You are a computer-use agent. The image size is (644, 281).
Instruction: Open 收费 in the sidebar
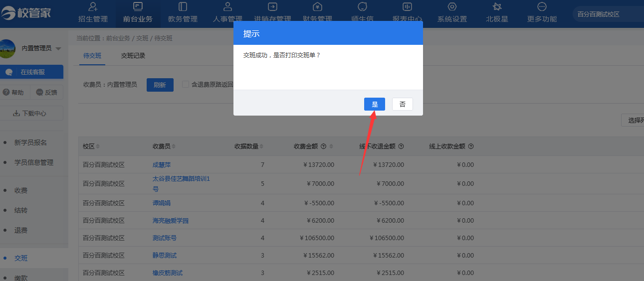pyautogui.click(x=21, y=190)
